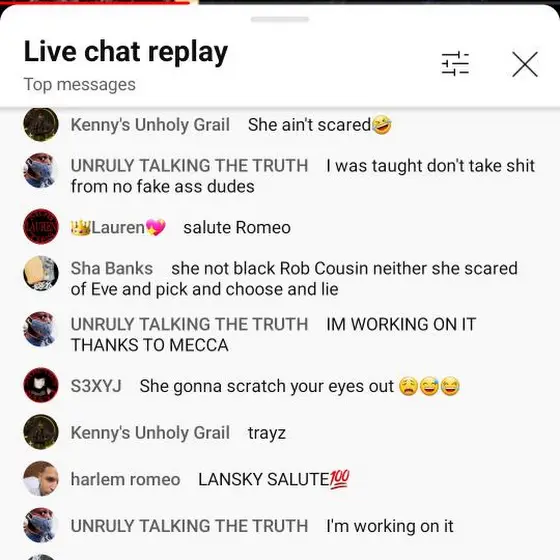Image resolution: width=560 pixels, height=560 pixels.
Task: Tap UNRULY TALKING THE TRUTH avatar on 'I'm working on it'
Action: click(41, 525)
